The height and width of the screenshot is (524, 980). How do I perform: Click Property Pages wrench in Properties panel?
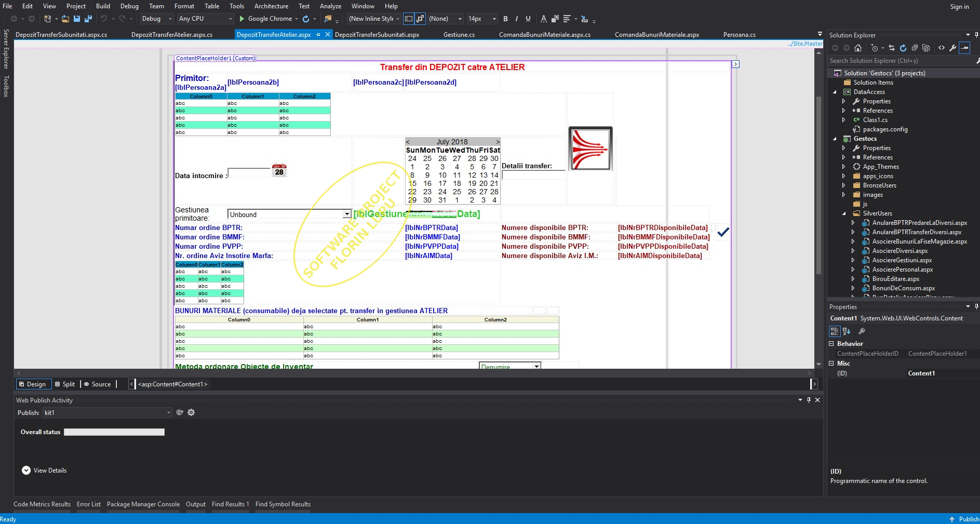(x=862, y=331)
